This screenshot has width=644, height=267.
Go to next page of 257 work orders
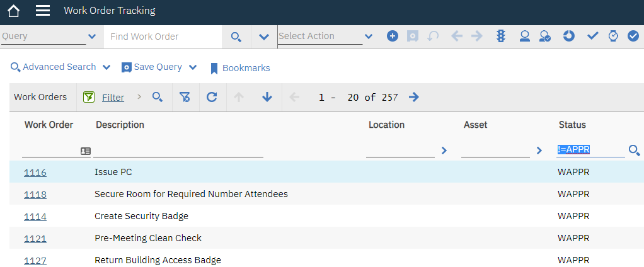[x=414, y=97]
